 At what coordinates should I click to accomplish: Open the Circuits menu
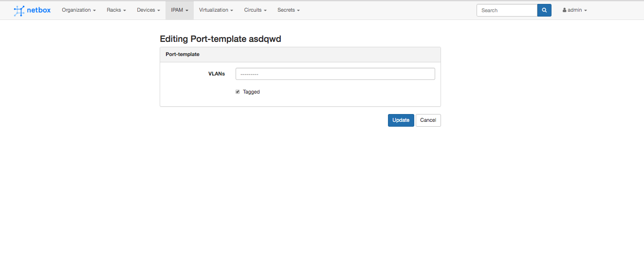255,10
